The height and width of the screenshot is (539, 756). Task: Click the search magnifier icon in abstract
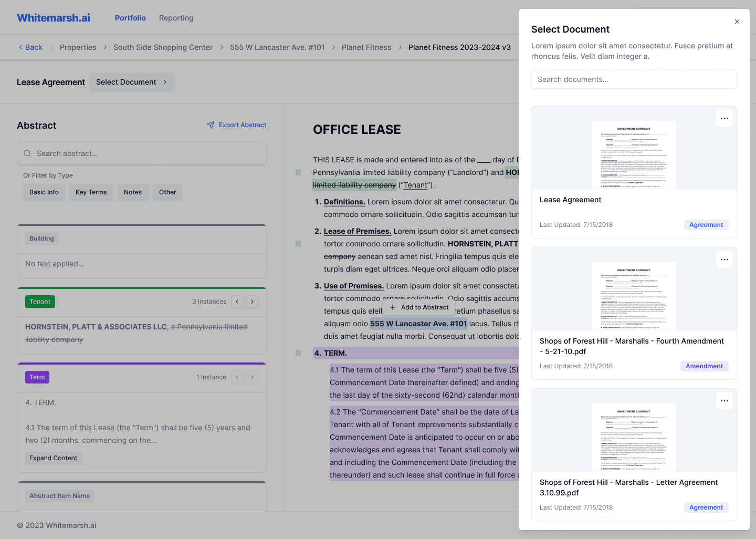click(x=27, y=153)
